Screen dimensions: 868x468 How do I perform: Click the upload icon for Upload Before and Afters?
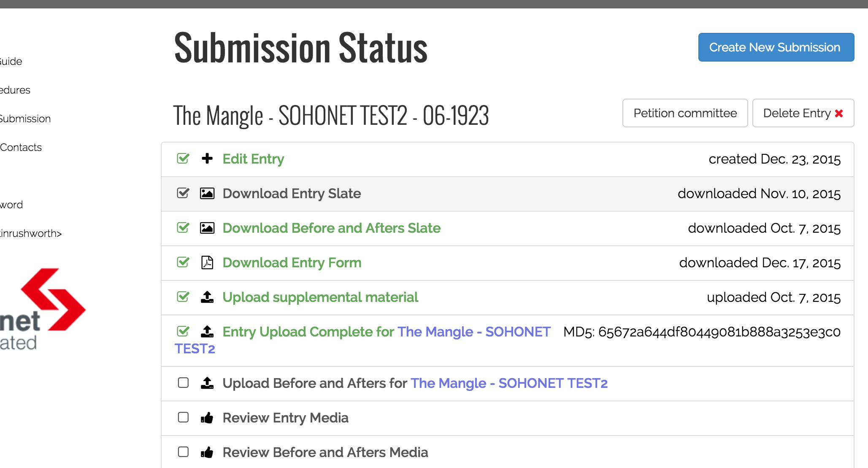207,383
